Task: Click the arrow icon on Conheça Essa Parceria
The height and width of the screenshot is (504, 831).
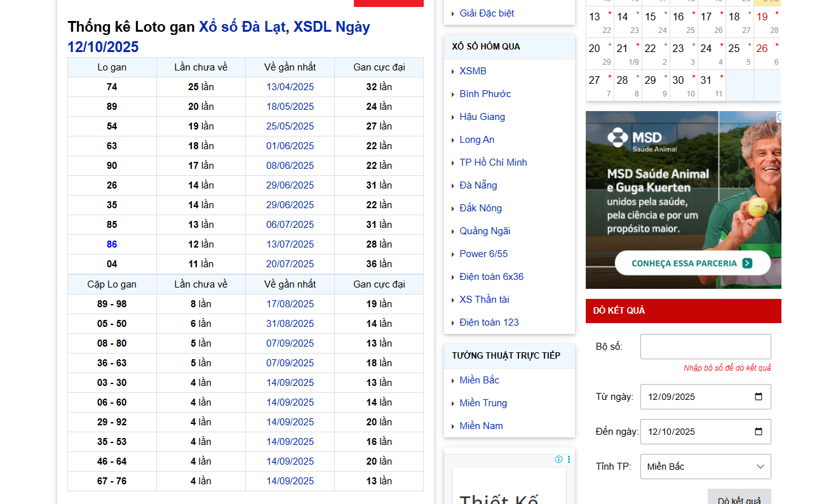Action: pyautogui.click(x=747, y=263)
